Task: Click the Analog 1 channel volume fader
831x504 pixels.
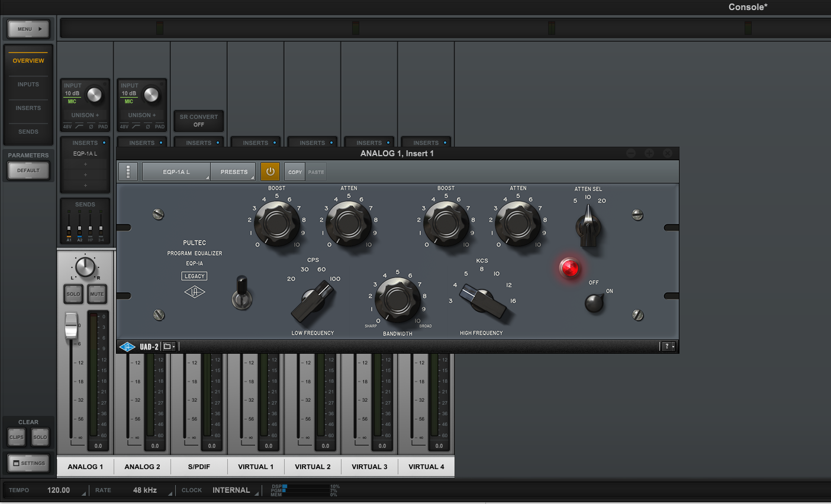Action: pos(71,326)
